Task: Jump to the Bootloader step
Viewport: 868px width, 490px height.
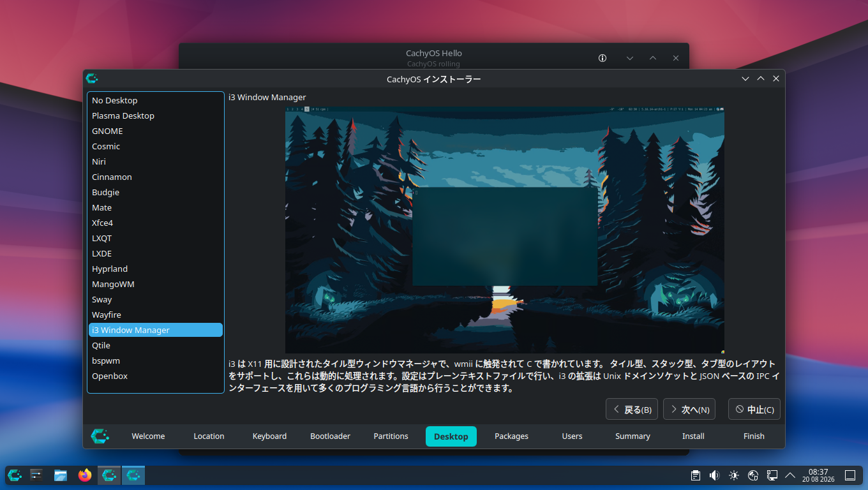Action: pyautogui.click(x=330, y=436)
